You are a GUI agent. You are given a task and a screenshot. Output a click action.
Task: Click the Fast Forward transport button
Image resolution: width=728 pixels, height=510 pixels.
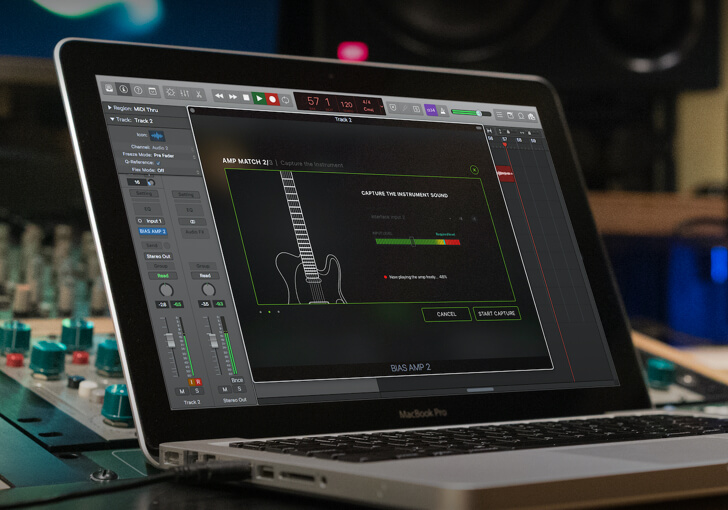tap(233, 97)
